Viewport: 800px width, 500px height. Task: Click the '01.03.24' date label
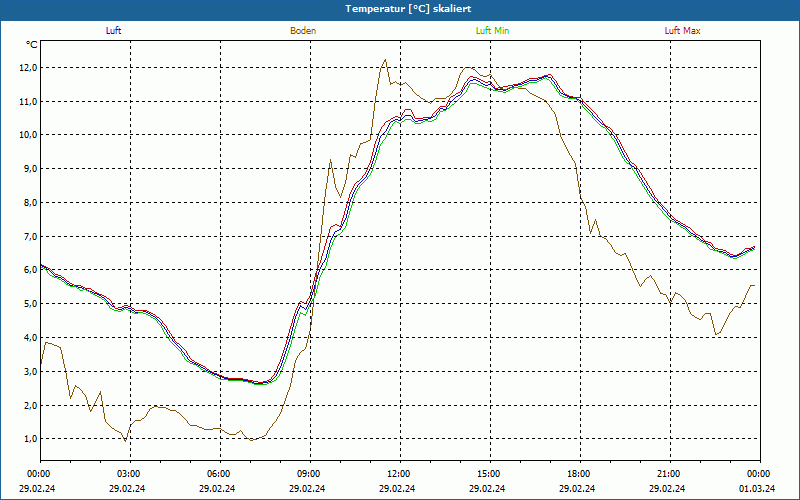pyautogui.click(x=757, y=488)
